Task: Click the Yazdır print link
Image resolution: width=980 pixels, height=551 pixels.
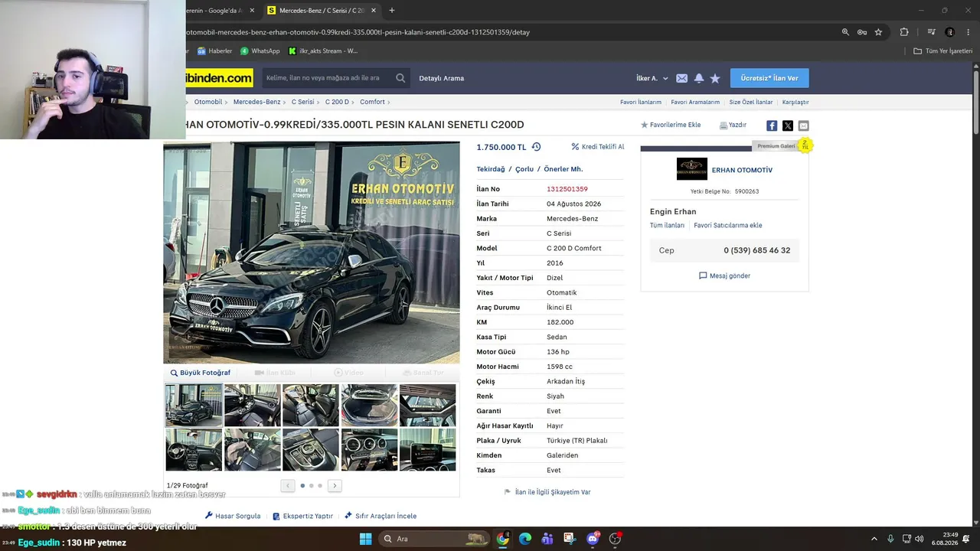Action: 733,125
